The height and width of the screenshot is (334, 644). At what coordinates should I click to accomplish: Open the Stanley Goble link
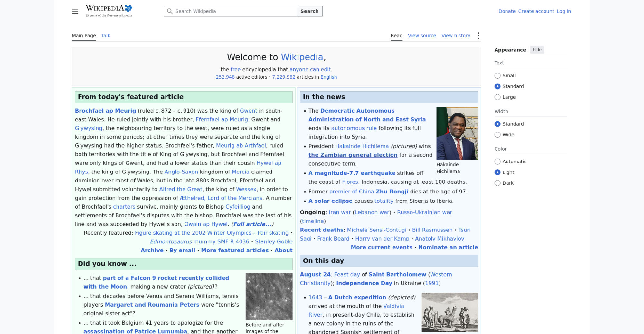tap(274, 241)
